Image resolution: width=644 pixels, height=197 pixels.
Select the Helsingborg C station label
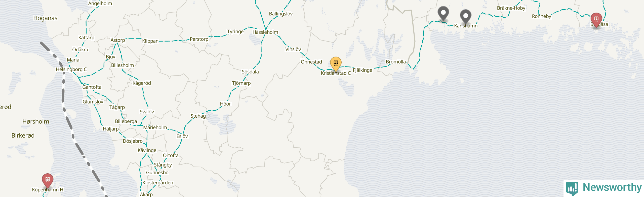(x=71, y=69)
